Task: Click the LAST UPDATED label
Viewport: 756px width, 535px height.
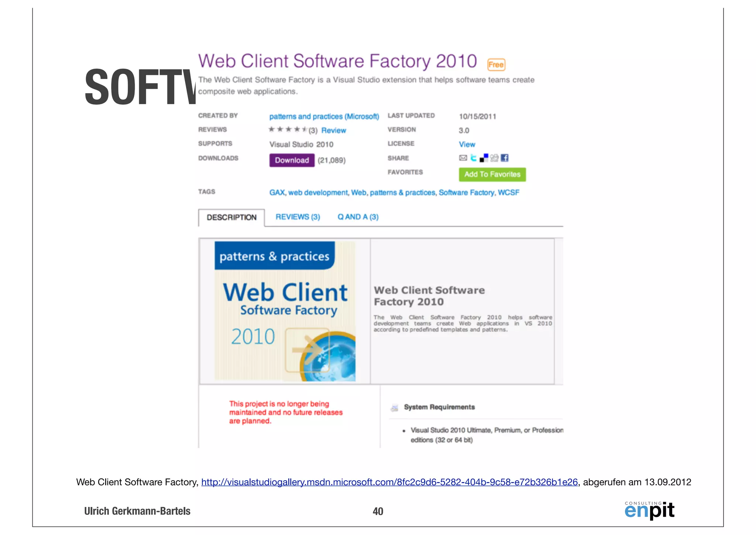Action: (411, 116)
